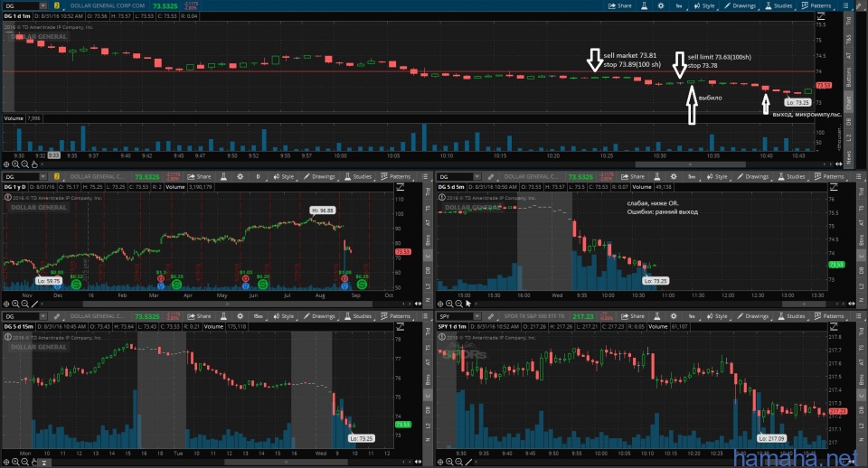The height and width of the screenshot is (468, 868).
Task: Open the Studies menu in the top chart toolbar
Action: coord(778,5)
